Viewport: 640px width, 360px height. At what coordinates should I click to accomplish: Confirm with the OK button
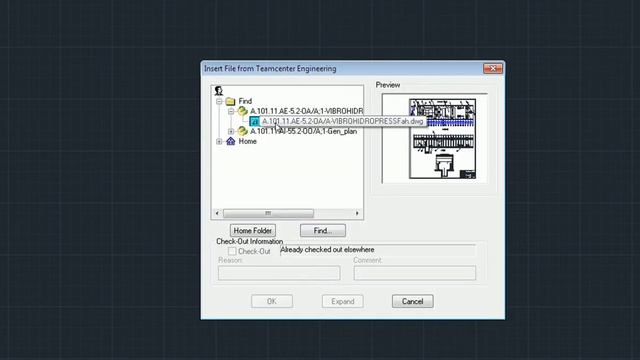coord(272,301)
